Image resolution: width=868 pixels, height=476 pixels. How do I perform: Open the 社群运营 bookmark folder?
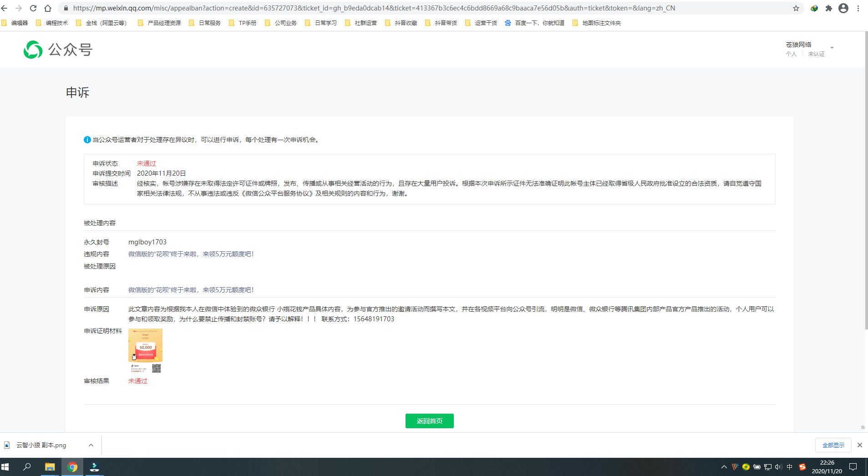click(x=361, y=23)
